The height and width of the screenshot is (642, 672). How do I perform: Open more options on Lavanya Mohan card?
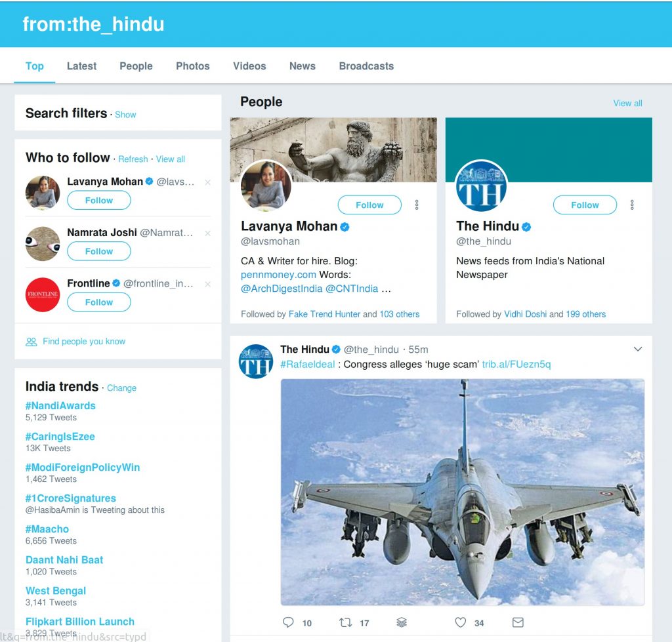coord(417,205)
